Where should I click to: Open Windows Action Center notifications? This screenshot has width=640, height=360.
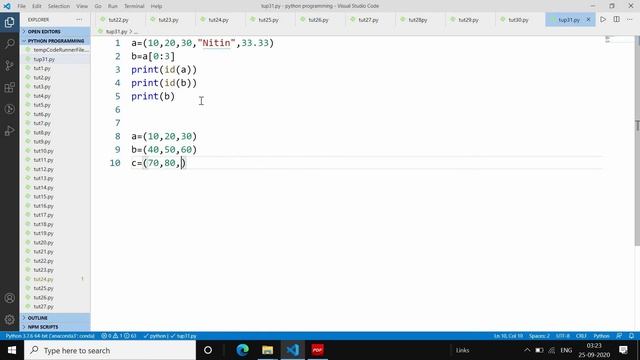[623, 350]
